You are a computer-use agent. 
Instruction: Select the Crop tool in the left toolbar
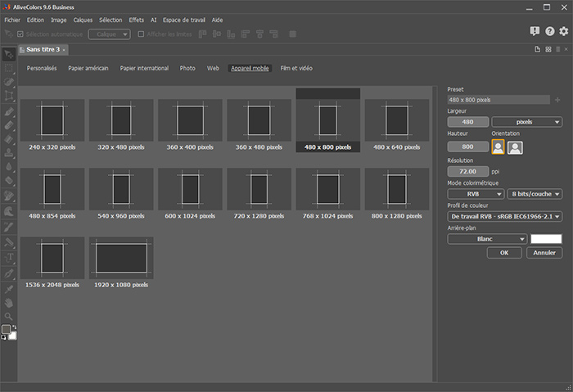[x=8, y=96]
